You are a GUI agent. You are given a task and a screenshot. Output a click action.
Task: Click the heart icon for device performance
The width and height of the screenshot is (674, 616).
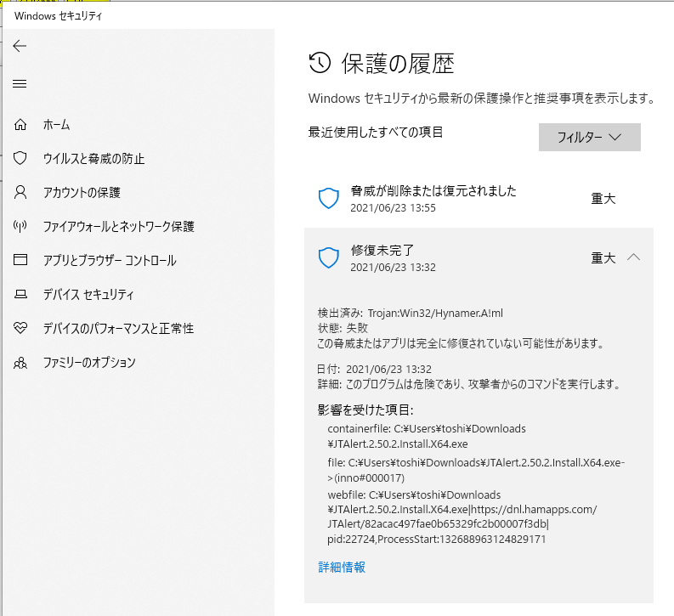click(x=20, y=328)
